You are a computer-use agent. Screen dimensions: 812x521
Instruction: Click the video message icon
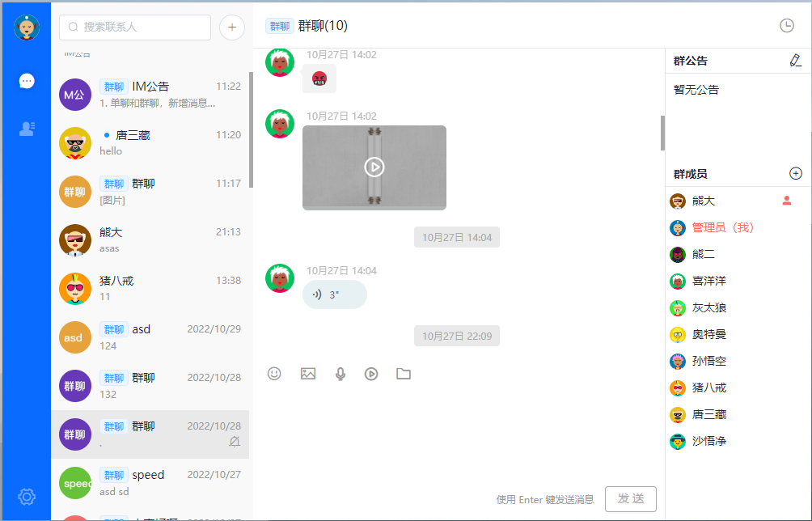point(371,374)
